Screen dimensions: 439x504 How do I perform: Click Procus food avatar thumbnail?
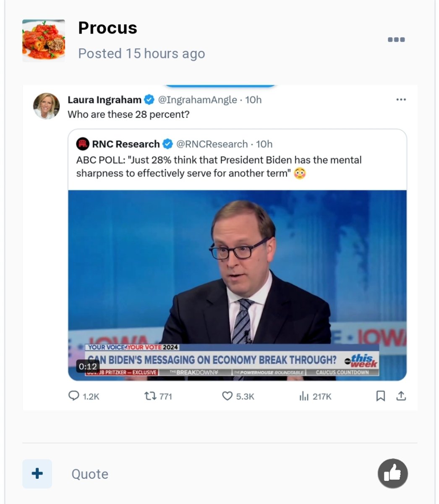(x=44, y=41)
